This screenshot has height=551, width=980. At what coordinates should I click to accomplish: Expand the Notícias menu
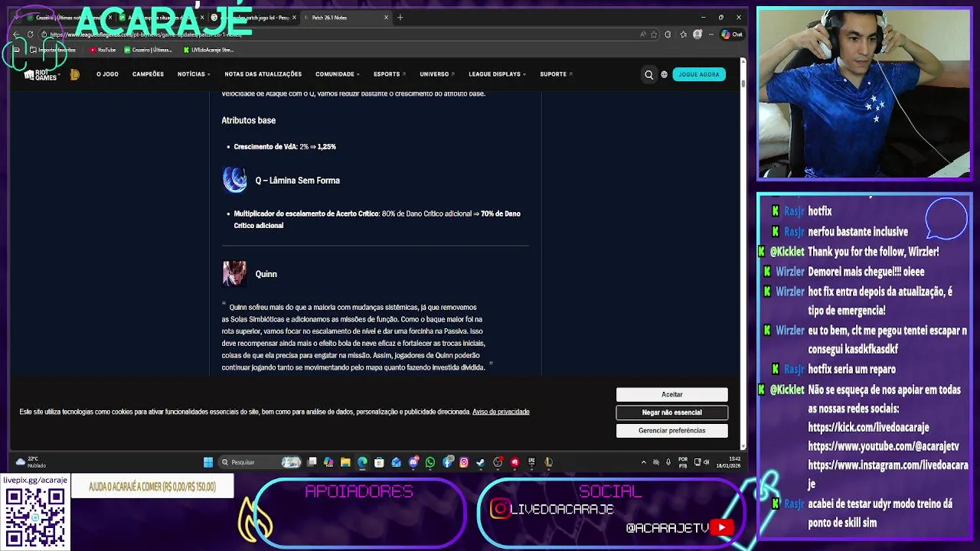[x=193, y=74]
